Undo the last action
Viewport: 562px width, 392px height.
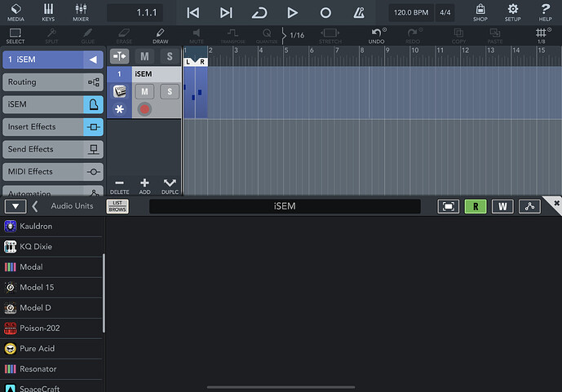coord(376,36)
